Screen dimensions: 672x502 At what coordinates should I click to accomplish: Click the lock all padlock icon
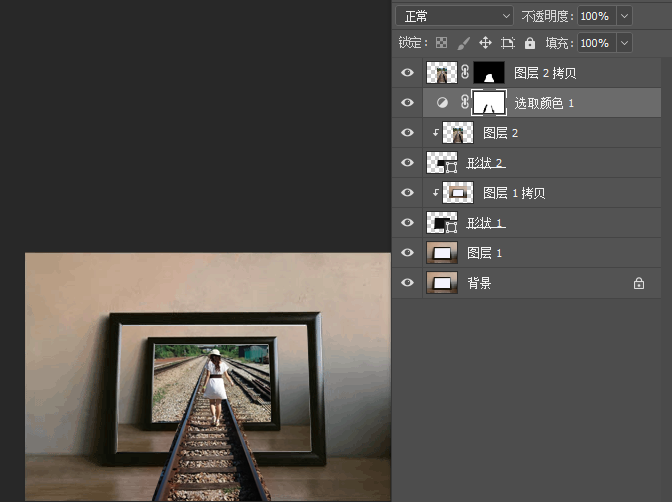coord(530,43)
